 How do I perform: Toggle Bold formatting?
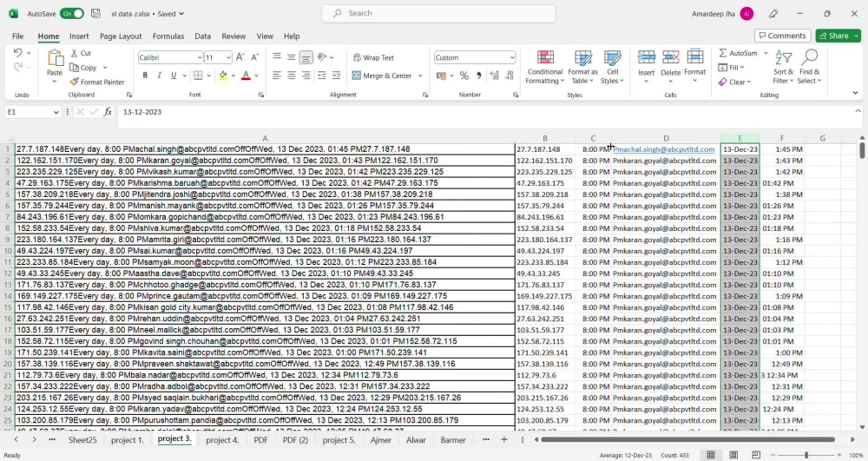pos(145,76)
